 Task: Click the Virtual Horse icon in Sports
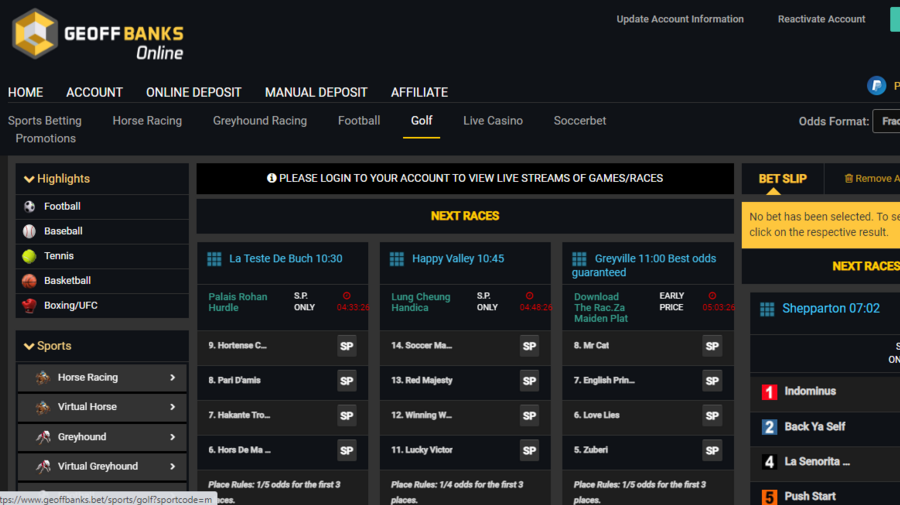(43, 407)
